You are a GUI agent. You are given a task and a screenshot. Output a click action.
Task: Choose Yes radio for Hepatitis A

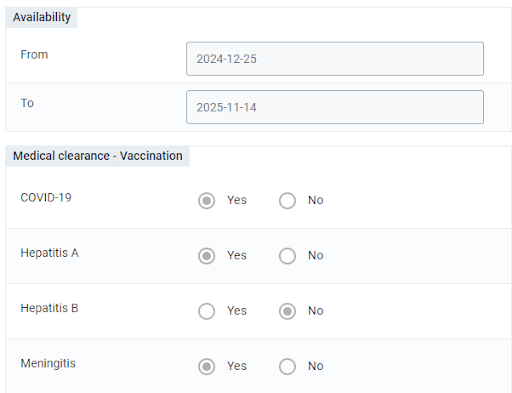coord(206,256)
